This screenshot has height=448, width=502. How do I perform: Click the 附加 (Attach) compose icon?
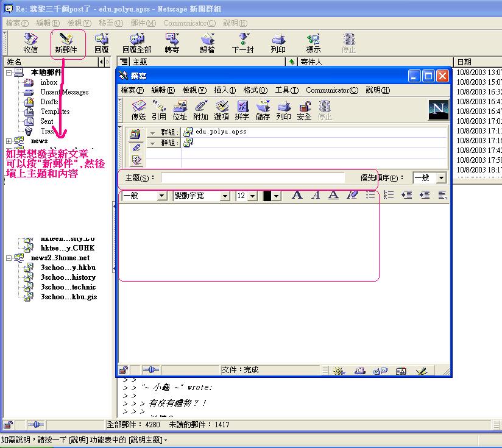click(x=200, y=110)
